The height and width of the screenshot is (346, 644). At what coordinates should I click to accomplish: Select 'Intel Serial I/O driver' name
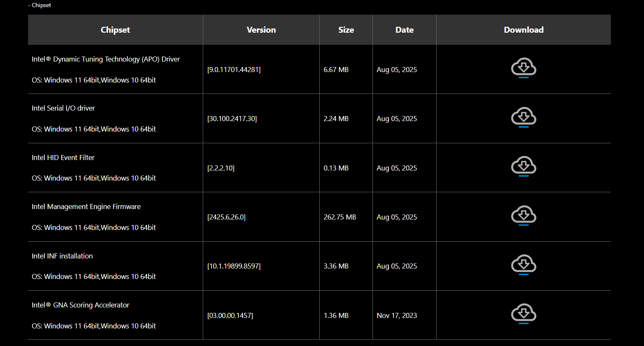(x=63, y=108)
